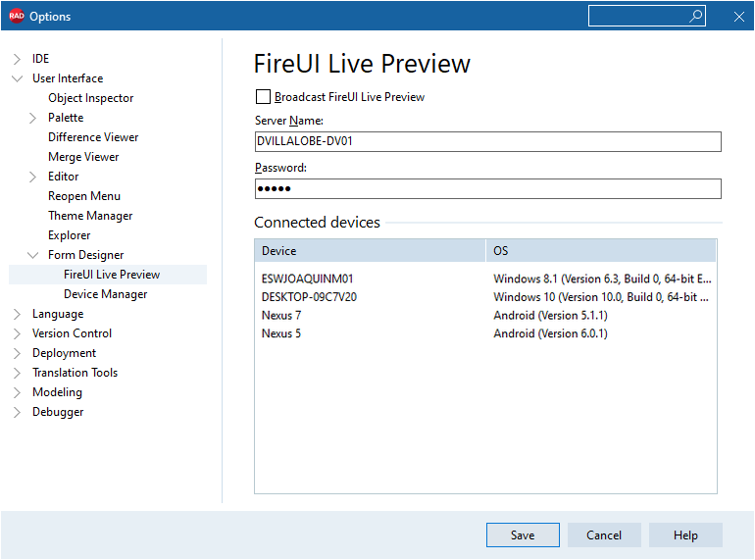The height and width of the screenshot is (560, 755).
Task: Expand the Deployment node
Action: coord(17,353)
